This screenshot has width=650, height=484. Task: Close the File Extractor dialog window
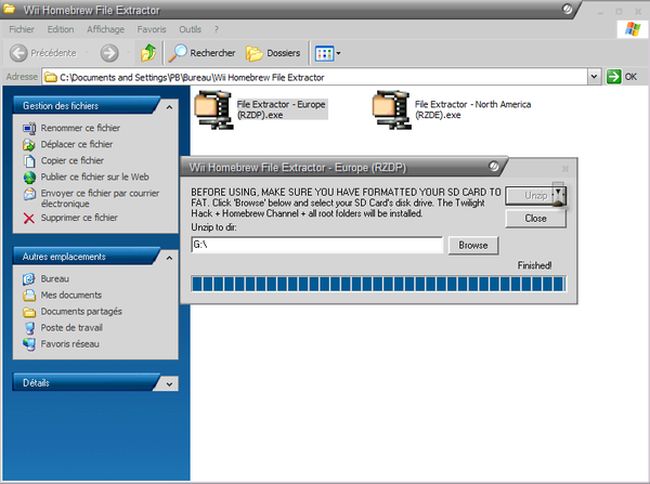(565, 169)
